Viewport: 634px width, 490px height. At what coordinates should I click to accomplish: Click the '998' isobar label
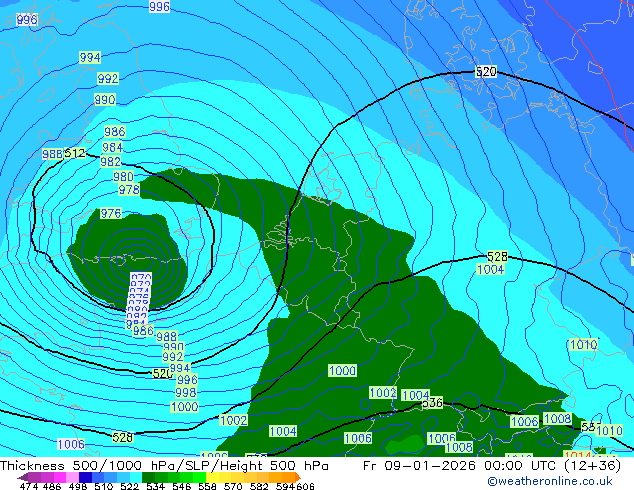pyautogui.click(x=186, y=392)
